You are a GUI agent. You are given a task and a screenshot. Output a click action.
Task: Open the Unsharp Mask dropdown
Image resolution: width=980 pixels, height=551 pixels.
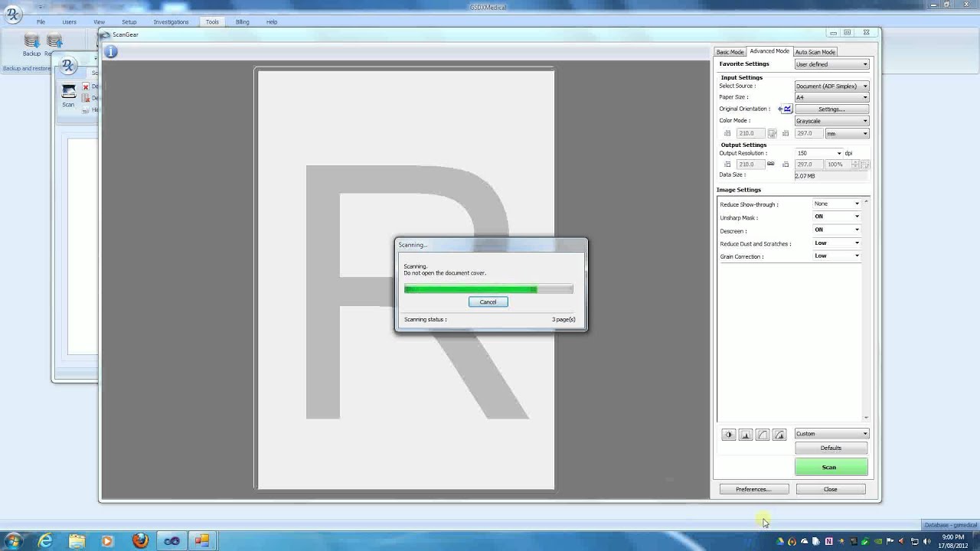coord(837,217)
